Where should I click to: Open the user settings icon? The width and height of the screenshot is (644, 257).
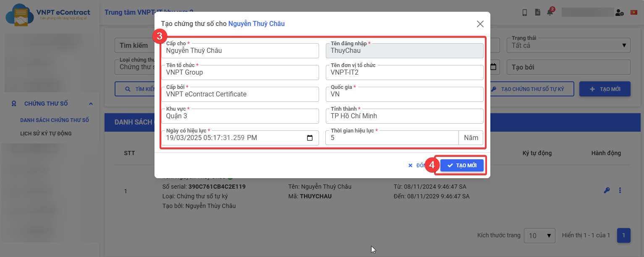(620, 13)
